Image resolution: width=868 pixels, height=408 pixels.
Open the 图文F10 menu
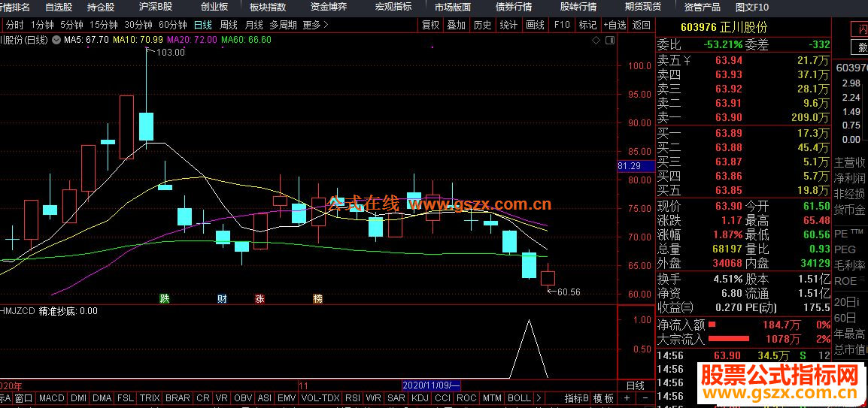(x=752, y=8)
